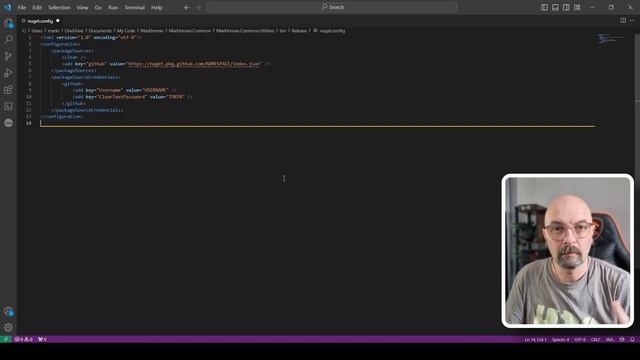Click UTF-8 encoding in status bar
640x360 pixels.
point(580,339)
